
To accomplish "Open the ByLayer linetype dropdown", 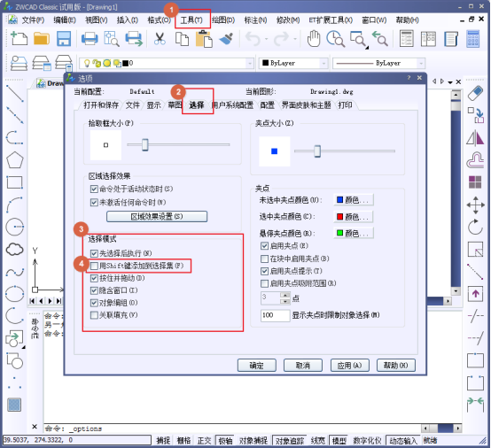I will [x=421, y=64].
